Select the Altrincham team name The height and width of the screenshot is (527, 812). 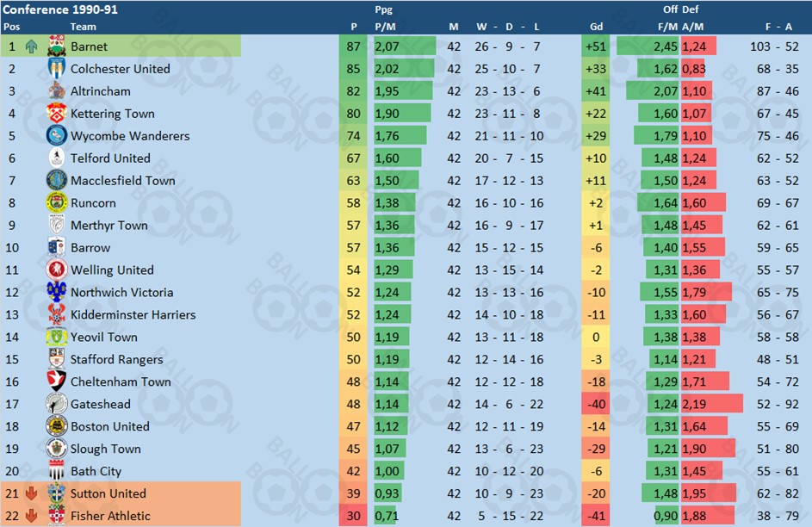(x=101, y=91)
